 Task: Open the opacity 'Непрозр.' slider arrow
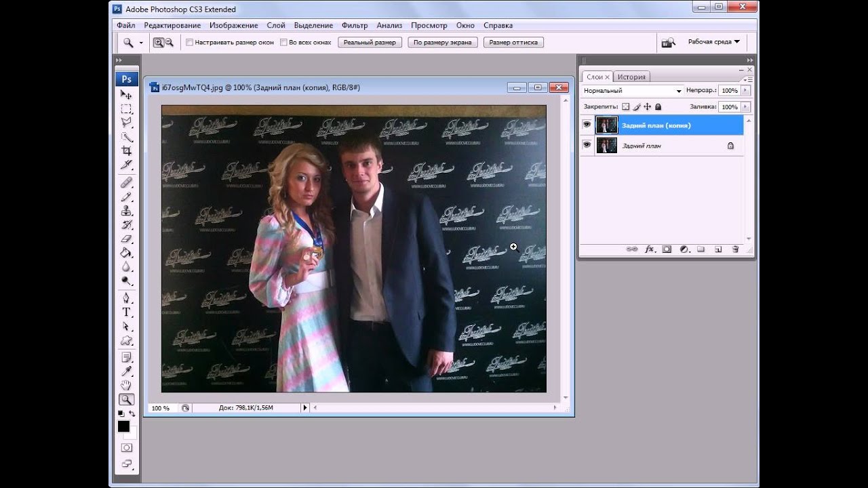[746, 90]
